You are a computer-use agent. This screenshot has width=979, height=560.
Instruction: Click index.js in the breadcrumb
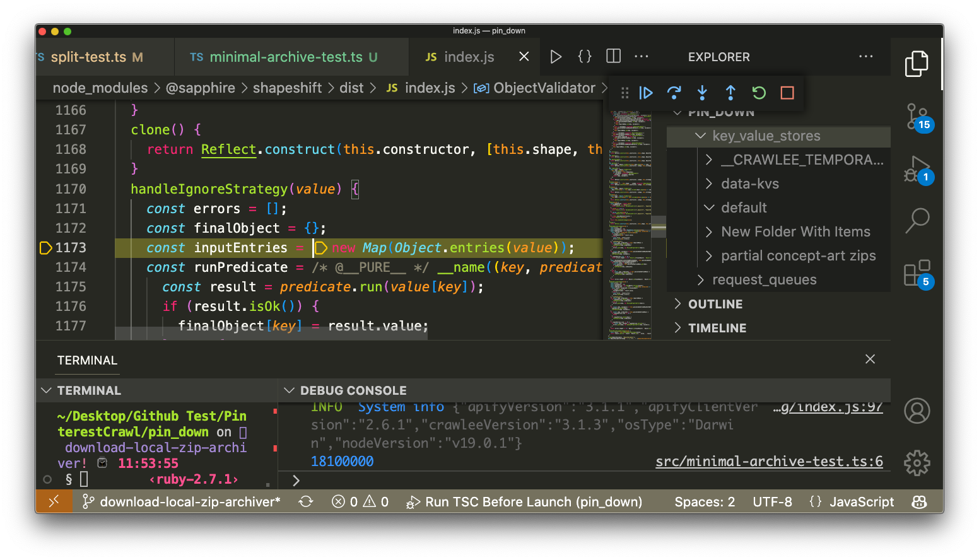(421, 88)
